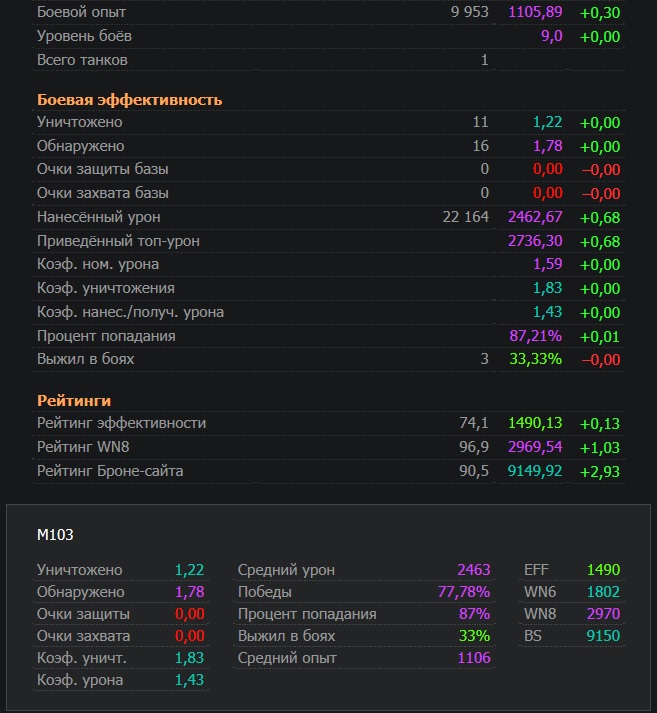
Task: Click the 'Средний урон' label in M103 panel
Action: point(286,570)
